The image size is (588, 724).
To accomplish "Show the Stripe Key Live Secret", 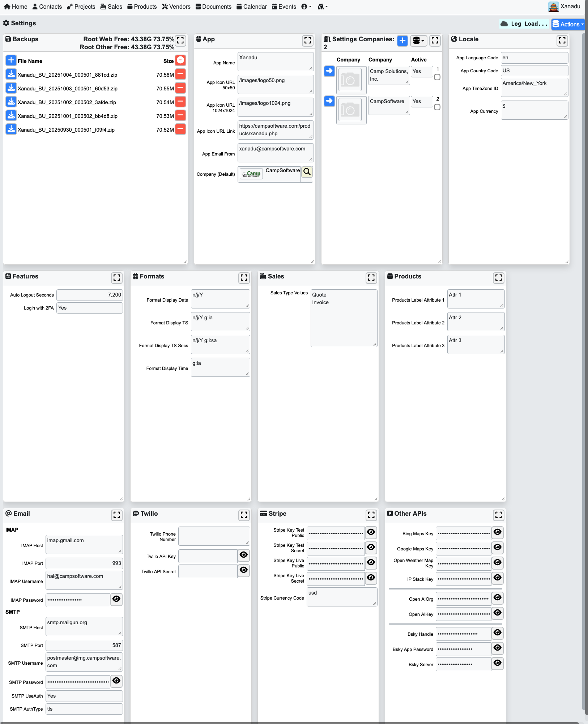I will coord(371,578).
